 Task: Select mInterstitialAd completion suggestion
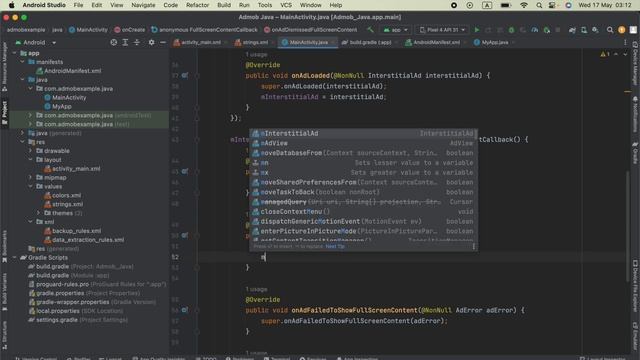363,133
